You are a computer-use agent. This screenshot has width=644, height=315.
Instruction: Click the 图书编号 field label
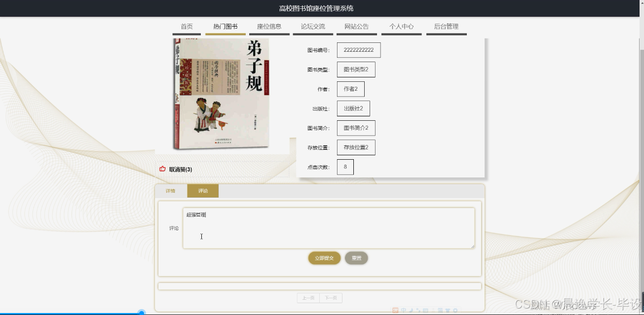pos(318,50)
